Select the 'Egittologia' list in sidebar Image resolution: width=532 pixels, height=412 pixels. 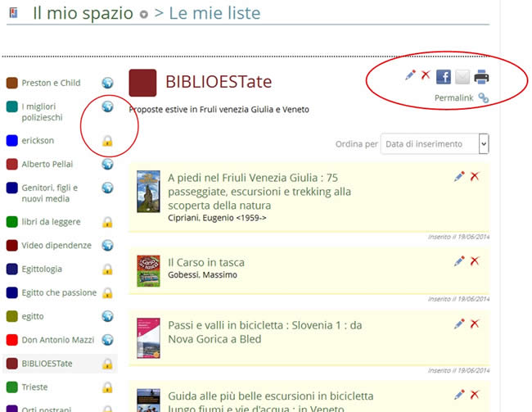pyautogui.click(x=47, y=269)
